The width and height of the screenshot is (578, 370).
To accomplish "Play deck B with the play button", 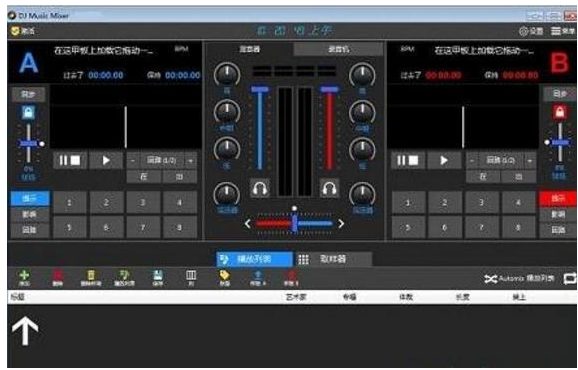I will click(x=444, y=160).
